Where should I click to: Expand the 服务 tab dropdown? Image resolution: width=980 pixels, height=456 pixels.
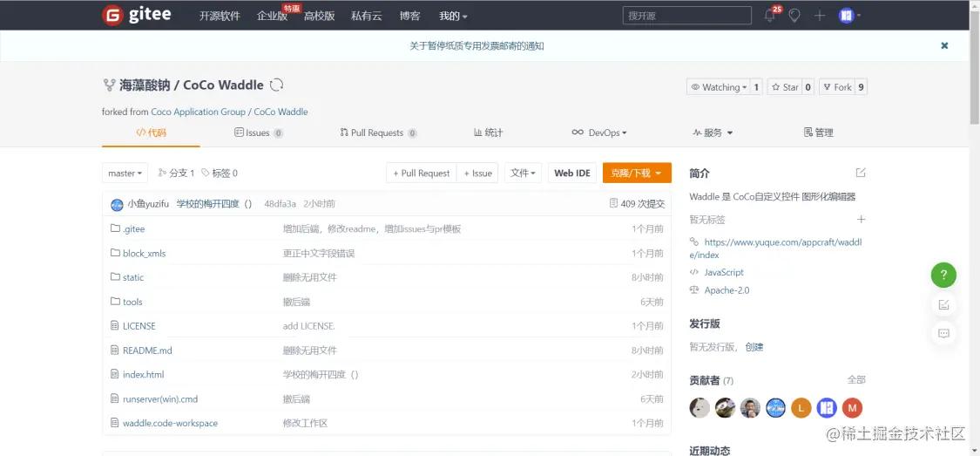pos(713,133)
